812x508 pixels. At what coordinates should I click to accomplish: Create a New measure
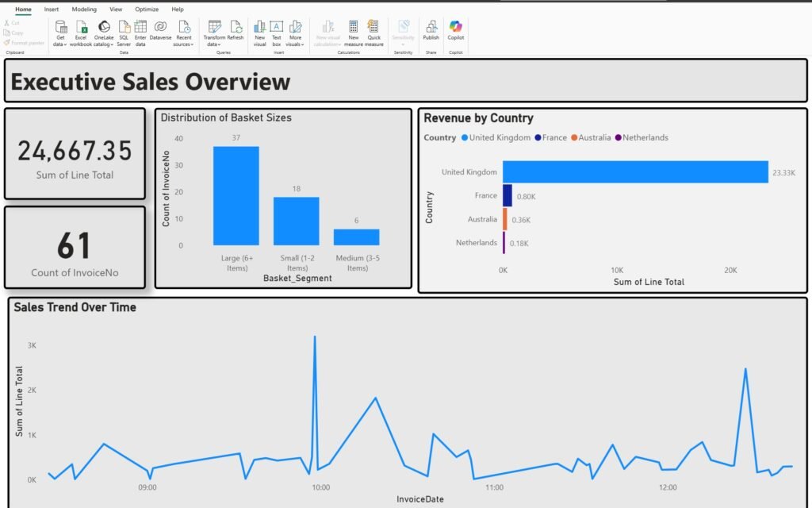click(x=353, y=27)
